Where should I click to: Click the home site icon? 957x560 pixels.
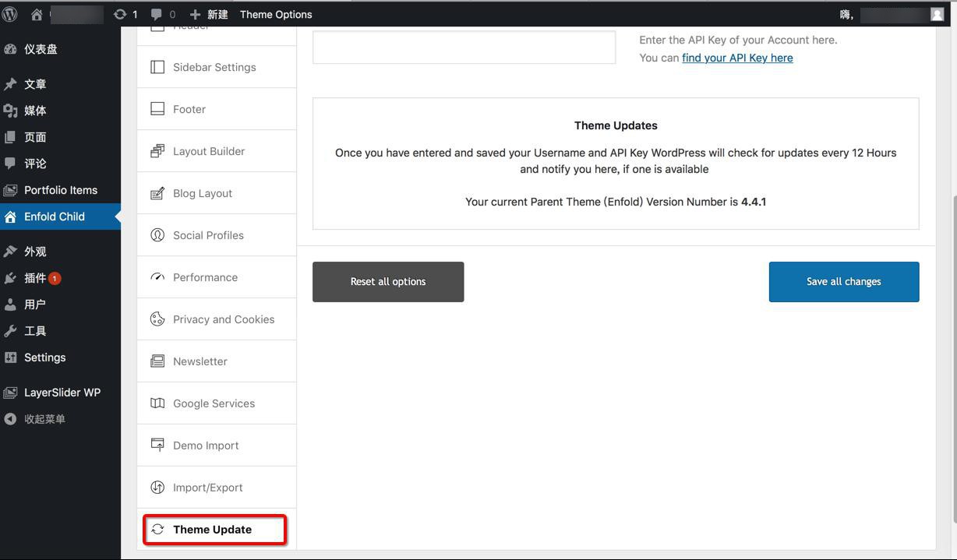37,14
